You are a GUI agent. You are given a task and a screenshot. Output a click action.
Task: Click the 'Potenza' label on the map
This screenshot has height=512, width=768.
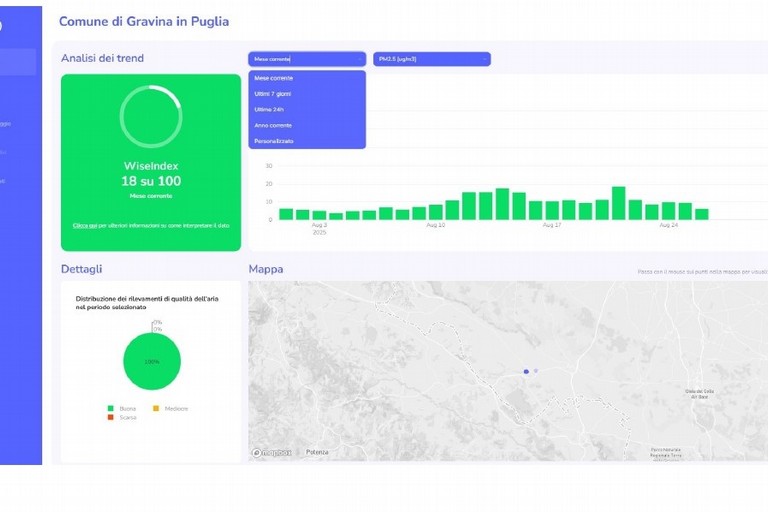coord(317,452)
